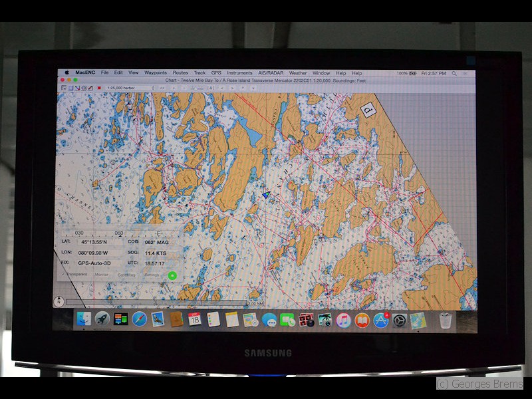Viewport: 532px width, 399px height.
Task: Open Satellites in the GPS panel
Action: pyautogui.click(x=126, y=275)
